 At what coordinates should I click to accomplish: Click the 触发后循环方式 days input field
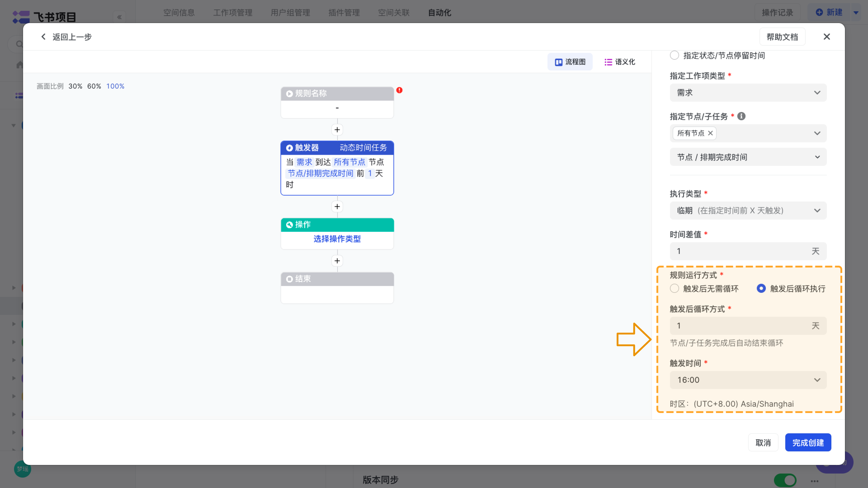(x=748, y=326)
